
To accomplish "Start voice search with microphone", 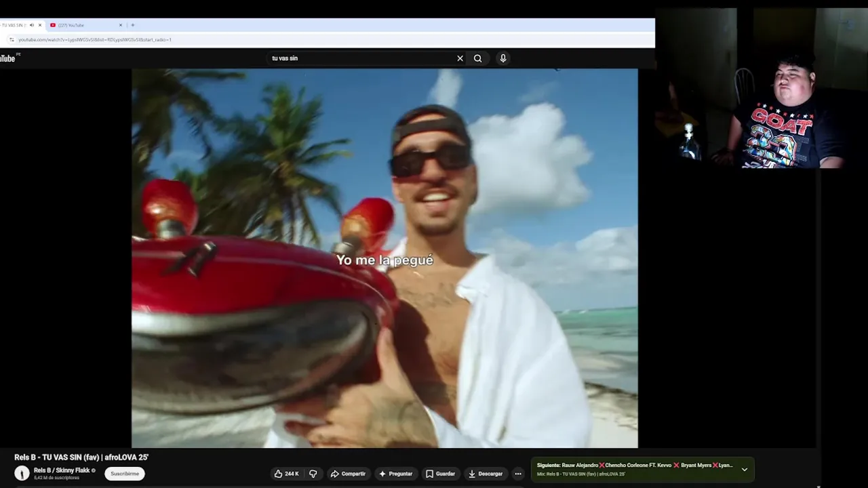I will (x=503, y=58).
